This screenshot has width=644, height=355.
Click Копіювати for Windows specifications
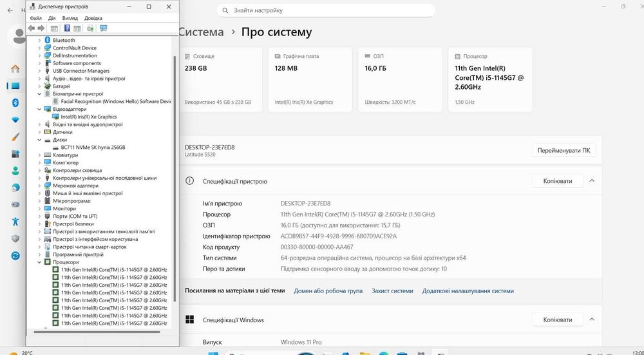(x=557, y=320)
